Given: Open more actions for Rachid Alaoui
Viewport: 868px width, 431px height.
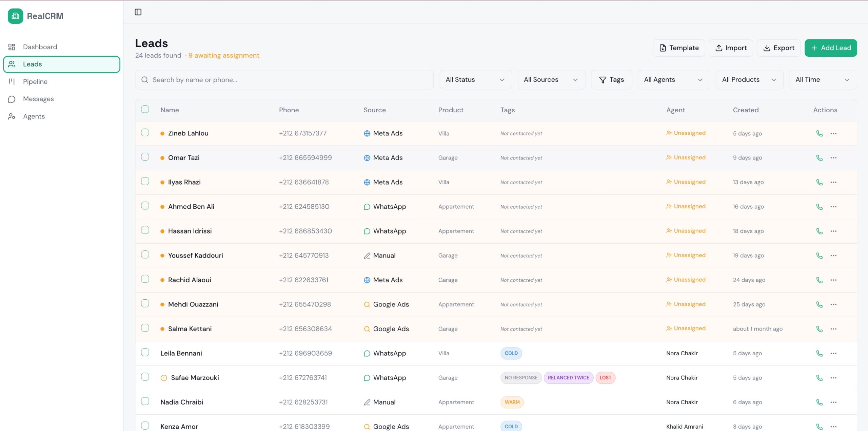Looking at the screenshot, I should coord(833,280).
